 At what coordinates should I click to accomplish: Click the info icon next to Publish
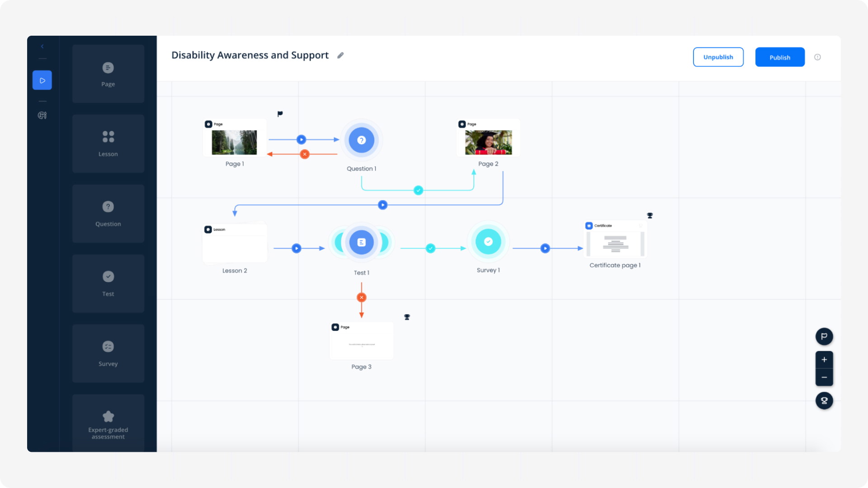817,57
